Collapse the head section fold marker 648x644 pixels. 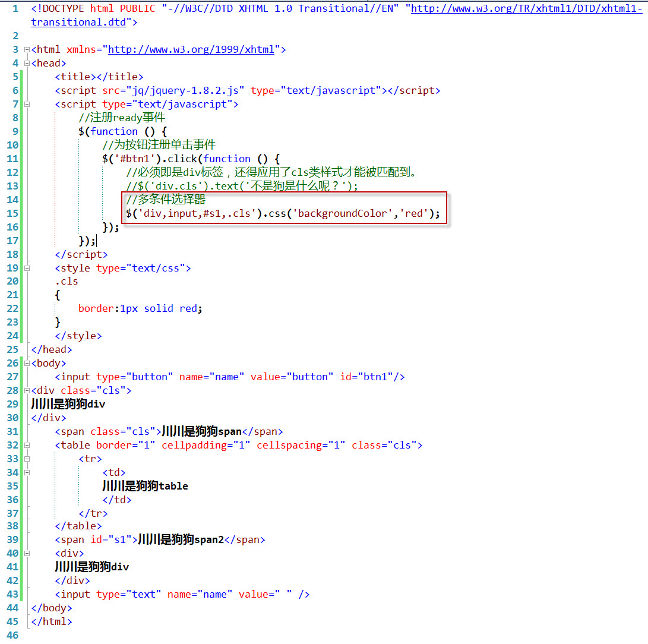pos(27,63)
